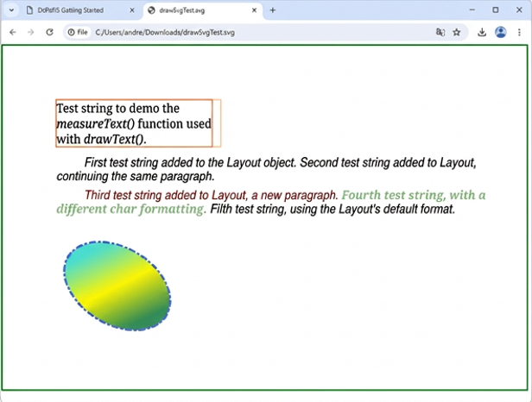Click 'different char formatting.' green text
Screen dimensions: 532x402
[131, 209]
